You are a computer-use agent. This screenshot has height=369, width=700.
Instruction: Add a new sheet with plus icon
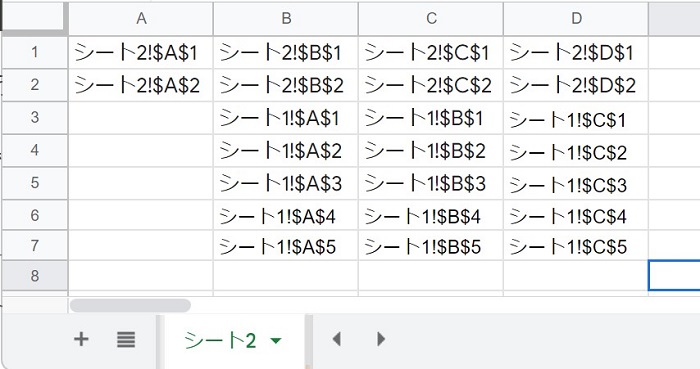[81, 340]
